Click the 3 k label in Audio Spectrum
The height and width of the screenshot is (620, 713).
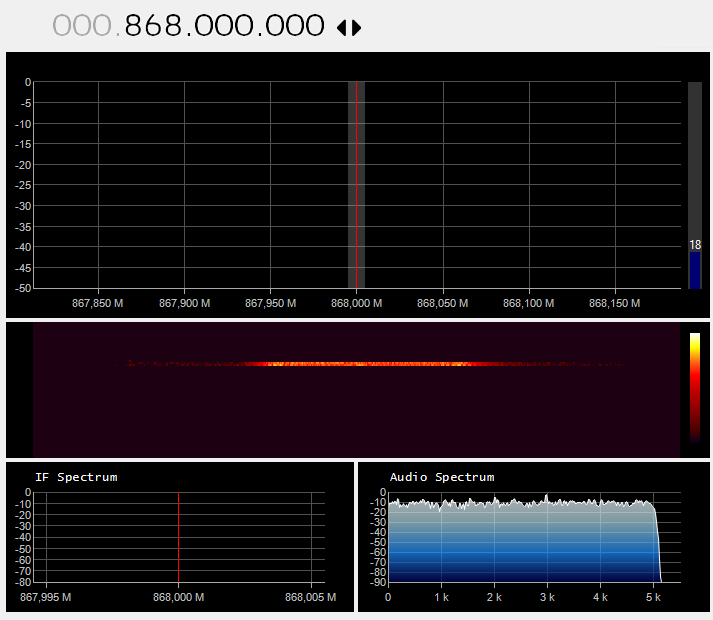tap(547, 597)
